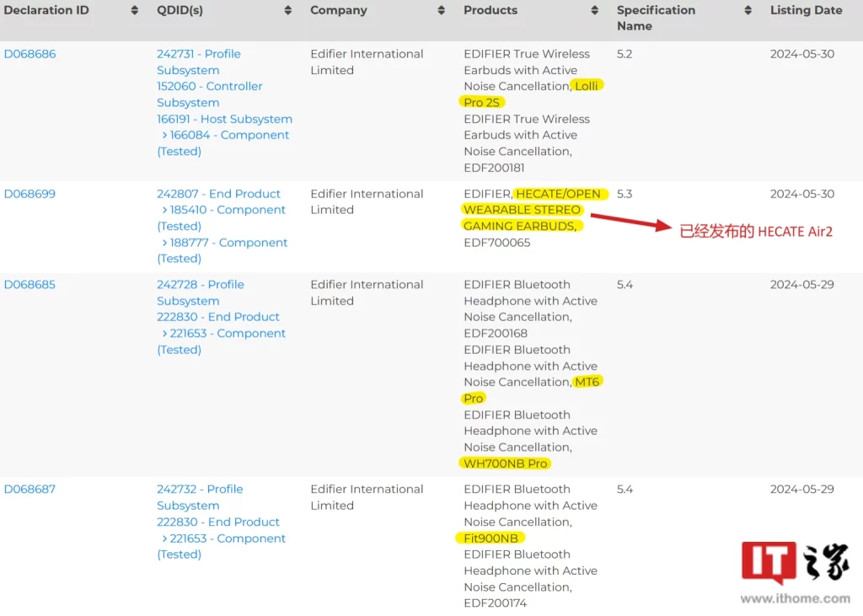Image resolution: width=863 pixels, height=616 pixels.
Task: Click the Listing Date column header
Action: (x=806, y=10)
